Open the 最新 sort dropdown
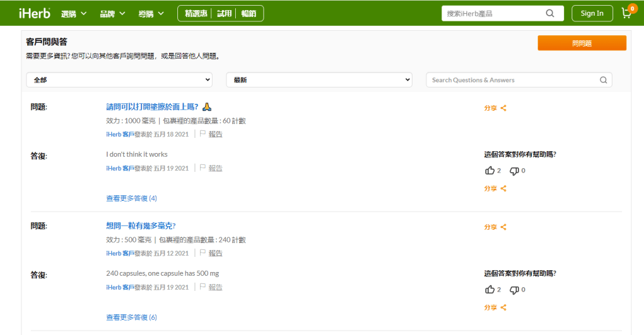Screen dimensions: 644x335 319,80
